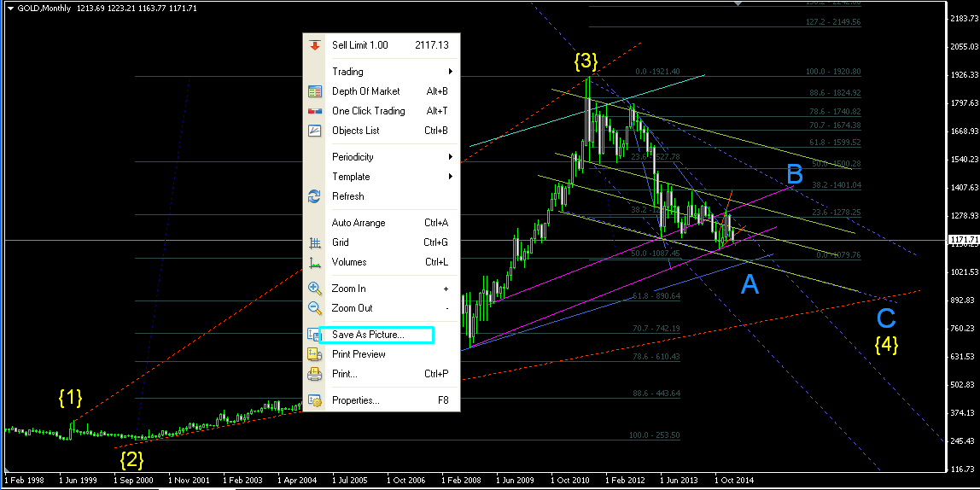Open Print Preview menu entry
Image resolution: width=980 pixels, height=490 pixels.
(x=382, y=354)
